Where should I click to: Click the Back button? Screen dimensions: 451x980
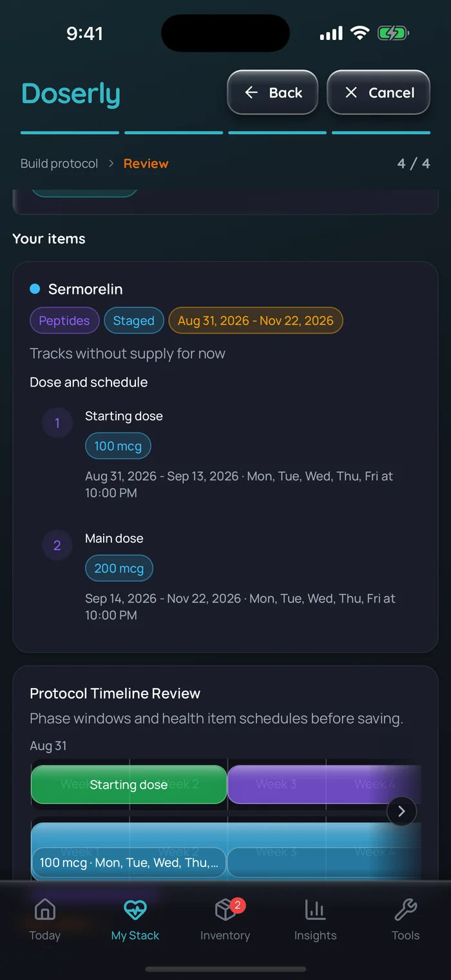click(273, 93)
